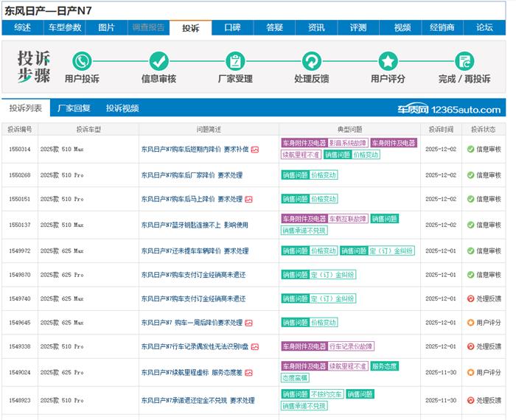
Task: Click the 用户投诉 phone step icon
Action: (82, 61)
